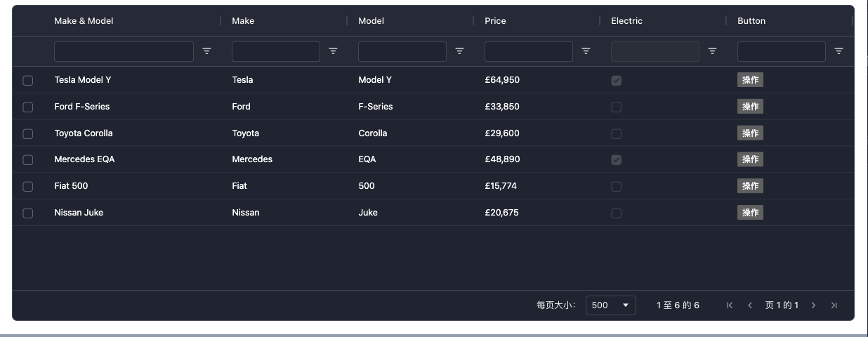This screenshot has height=337, width=868.
Task: Click the Price filter input field
Action: pos(528,51)
